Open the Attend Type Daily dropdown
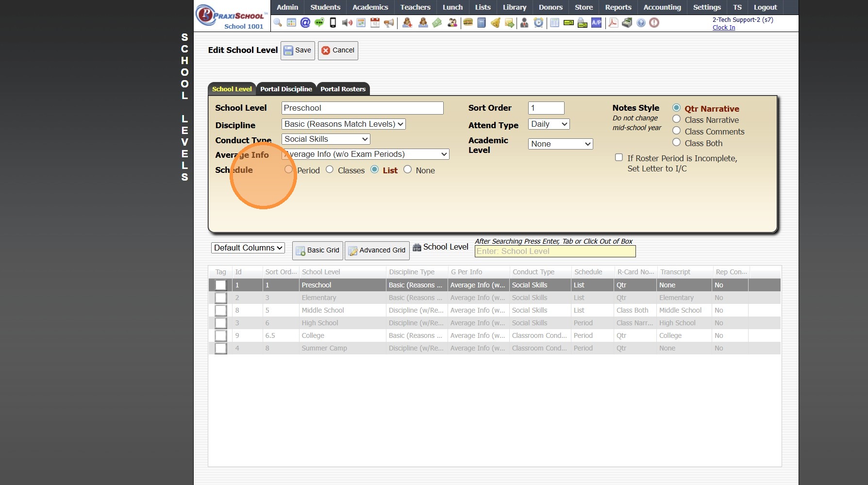Image resolution: width=868 pixels, height=485 pixels. point(549,124)
